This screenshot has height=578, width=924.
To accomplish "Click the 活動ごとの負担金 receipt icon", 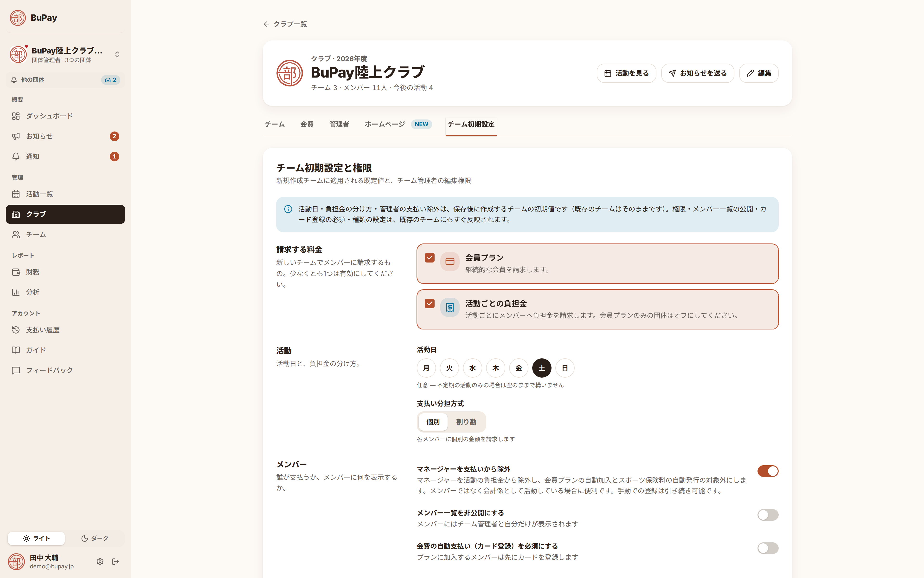I will [x=450, y=307].
